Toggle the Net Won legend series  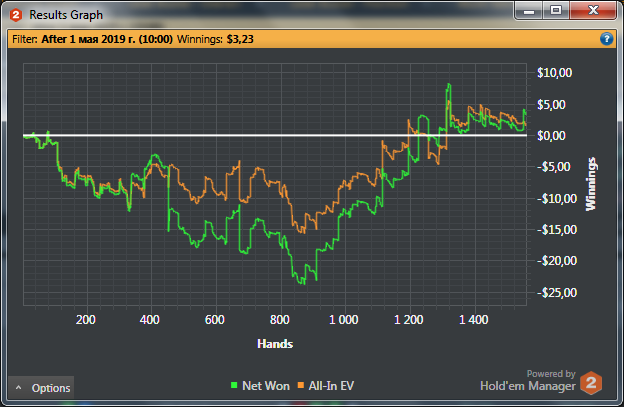tap(260, 386)
